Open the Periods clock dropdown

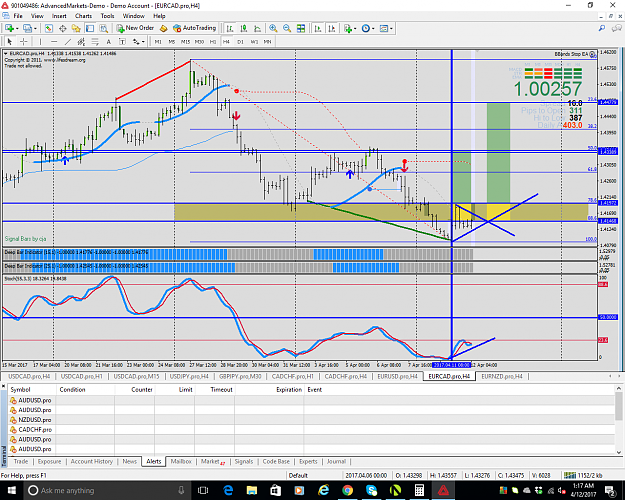click(368, 28)
